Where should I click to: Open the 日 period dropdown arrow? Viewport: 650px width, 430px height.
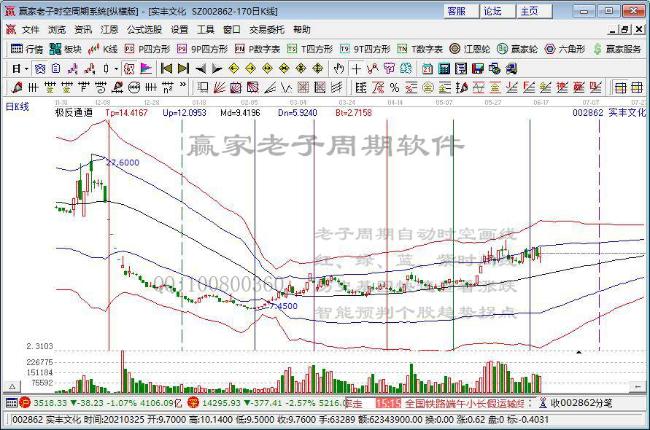click(x=27, y=69)
